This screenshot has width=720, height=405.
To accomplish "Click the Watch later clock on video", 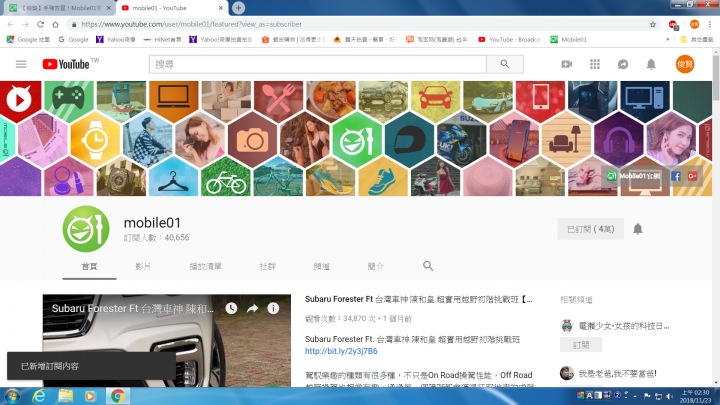I will pos(232,308).
